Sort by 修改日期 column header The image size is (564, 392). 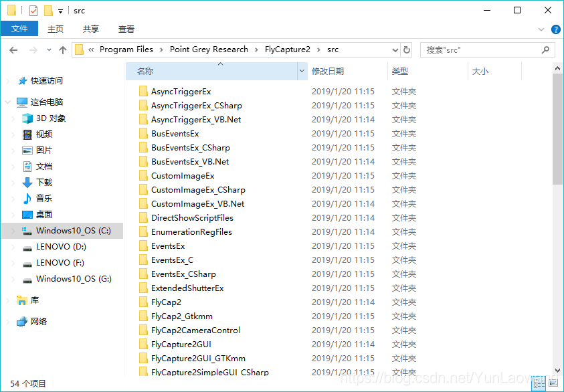click(348, 71)
